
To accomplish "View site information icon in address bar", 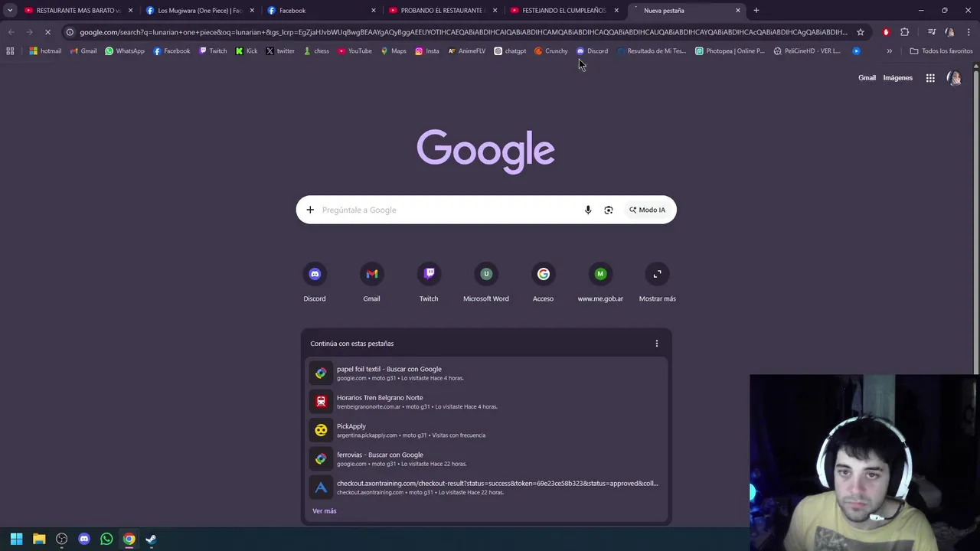I will [70, 32].
